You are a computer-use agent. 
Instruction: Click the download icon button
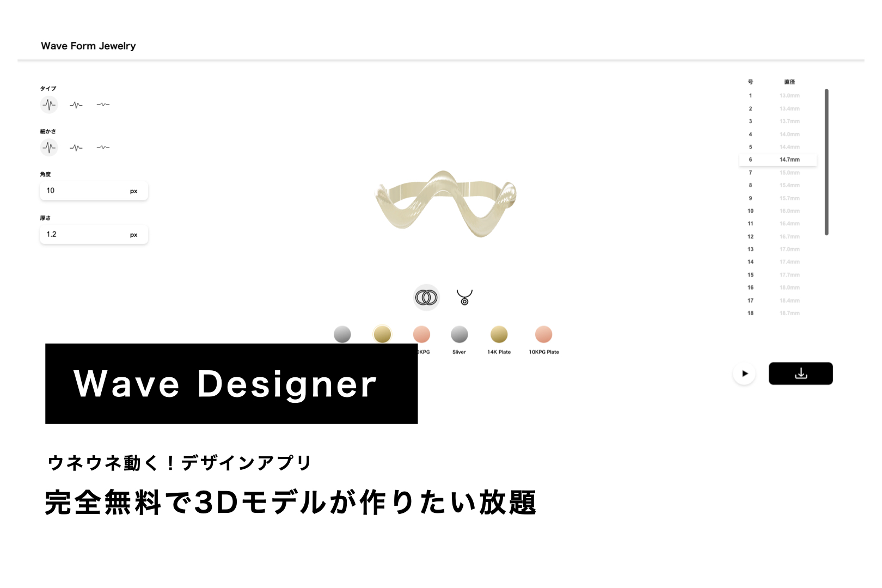click(800, 373)
